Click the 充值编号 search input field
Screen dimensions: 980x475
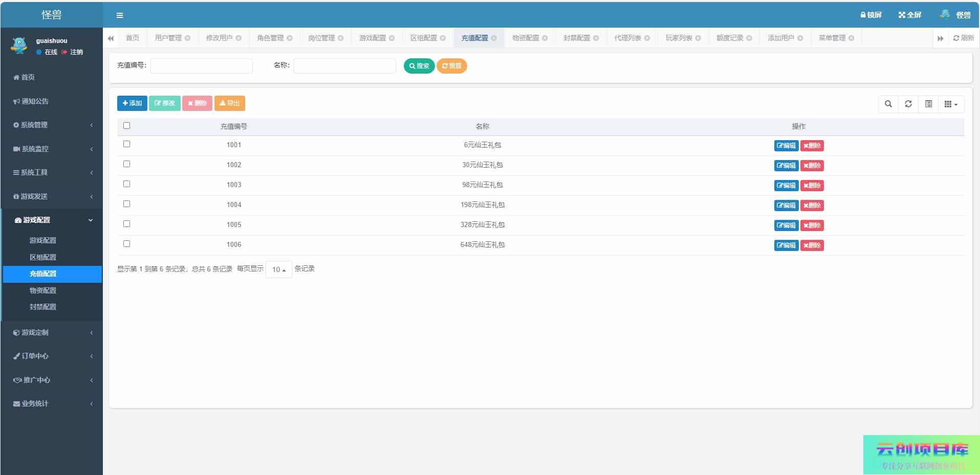[201, 66]
